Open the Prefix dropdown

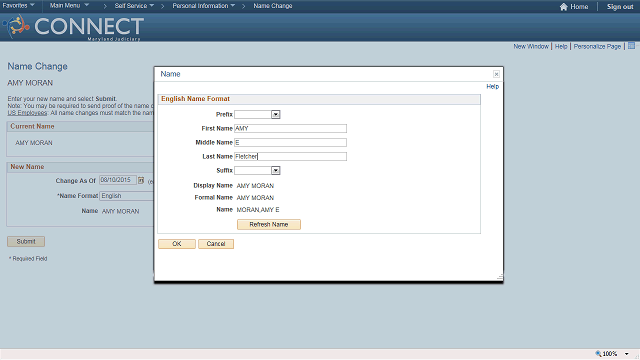pos(276,115)
